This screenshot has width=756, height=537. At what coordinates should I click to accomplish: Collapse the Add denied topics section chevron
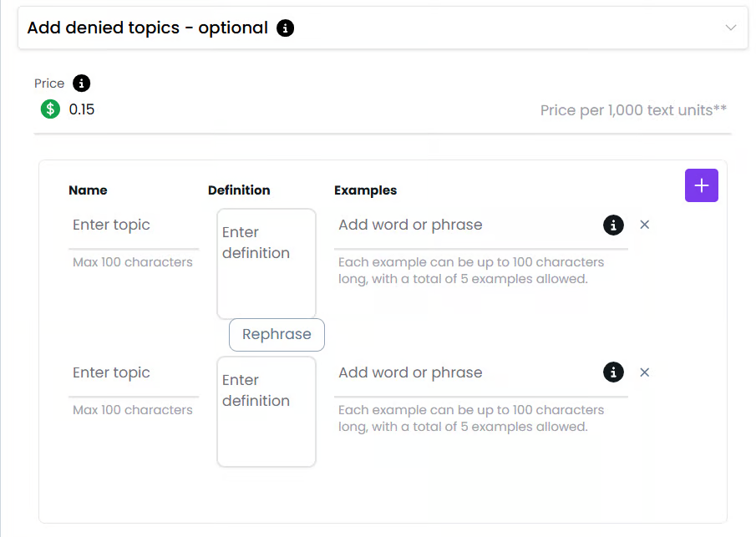click(x=731, y=28)
